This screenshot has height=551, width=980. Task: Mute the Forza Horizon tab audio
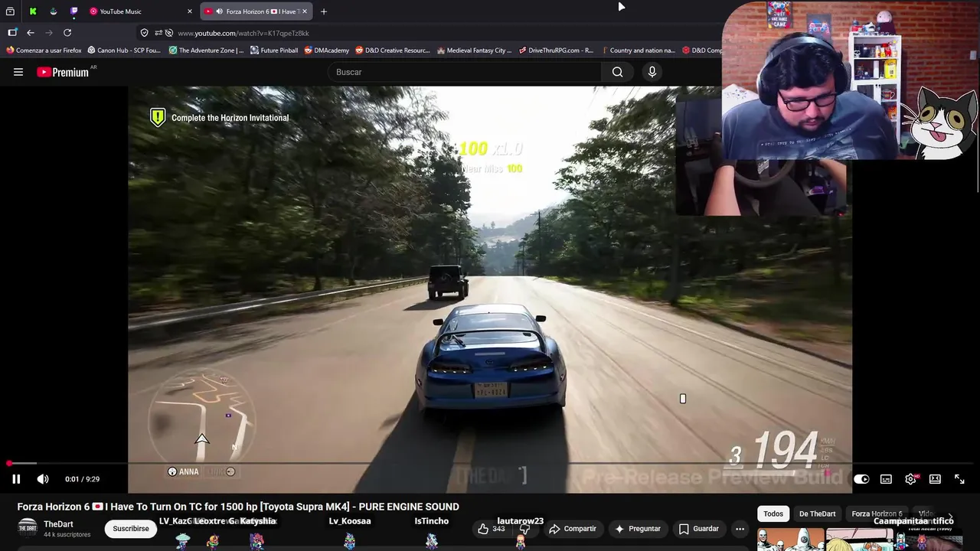tap(219, 11)
